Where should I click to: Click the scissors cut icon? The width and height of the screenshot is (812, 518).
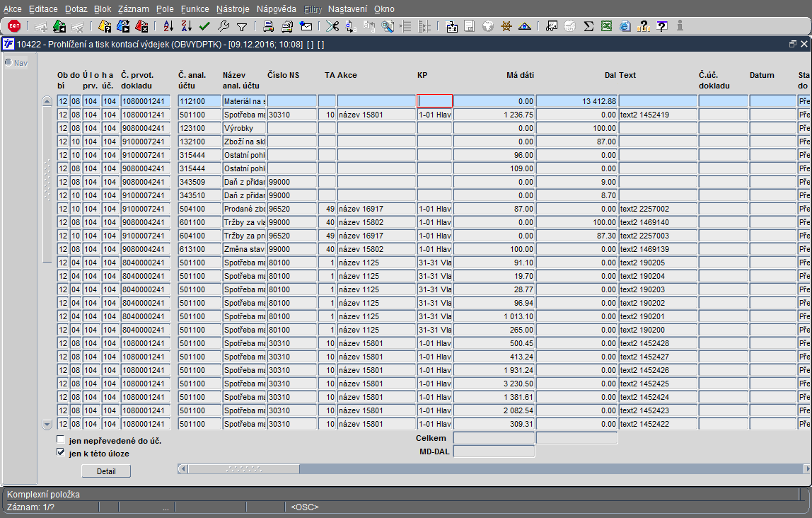click(332, 27)
